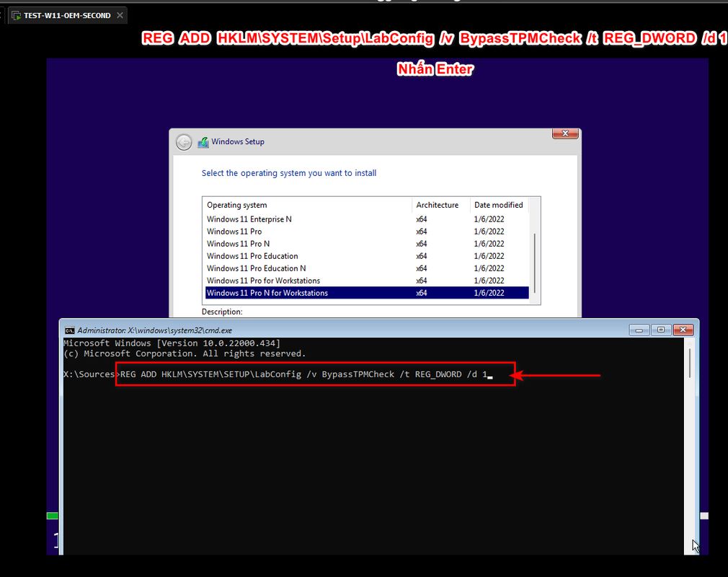Image resolution: width=728 pixels, height=577 pixels.
Task: Minimize the cmd.exe window
Action: point(639,330)
